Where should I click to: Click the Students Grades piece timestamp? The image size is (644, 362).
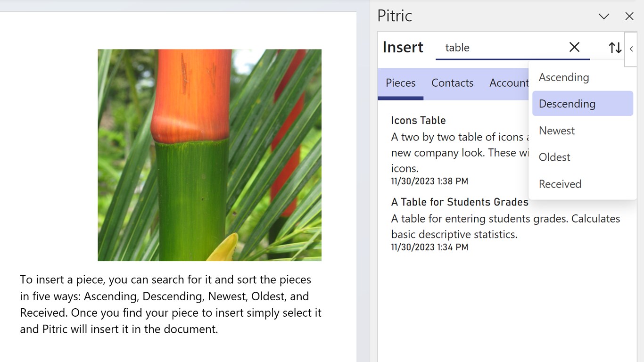click(x=429, y=247)
